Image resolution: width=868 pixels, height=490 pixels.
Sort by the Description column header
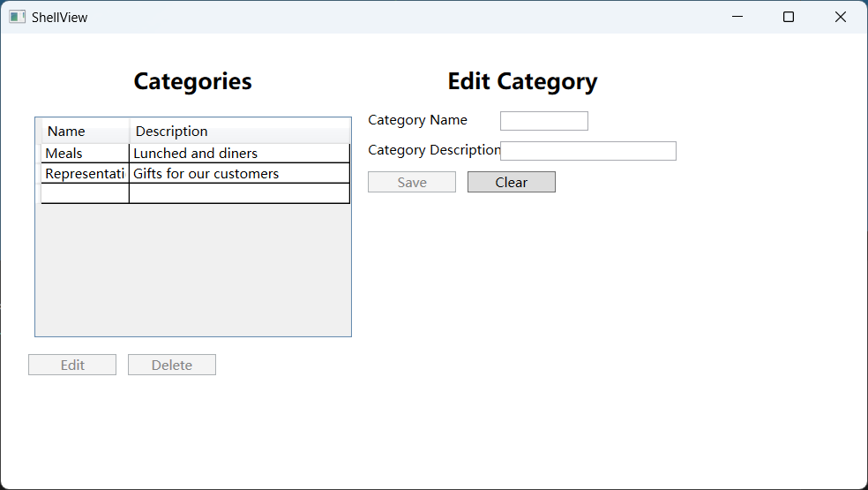click(x=238, y=132)
